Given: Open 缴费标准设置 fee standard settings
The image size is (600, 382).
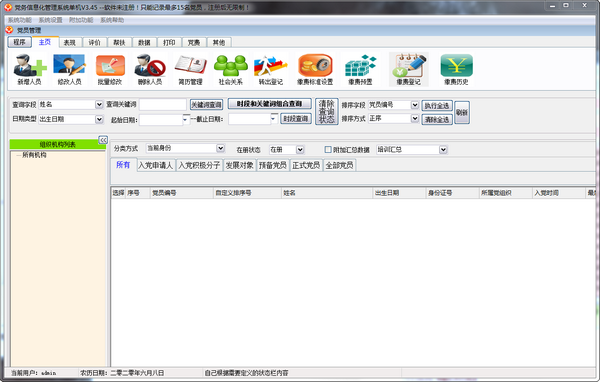Looking at the screenshot, I should click(315, 69).
